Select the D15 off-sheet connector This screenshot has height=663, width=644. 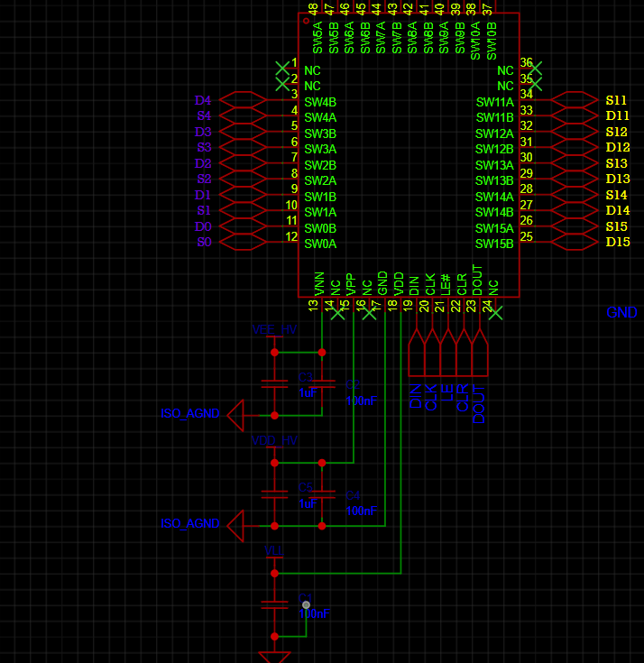[575, 242]
